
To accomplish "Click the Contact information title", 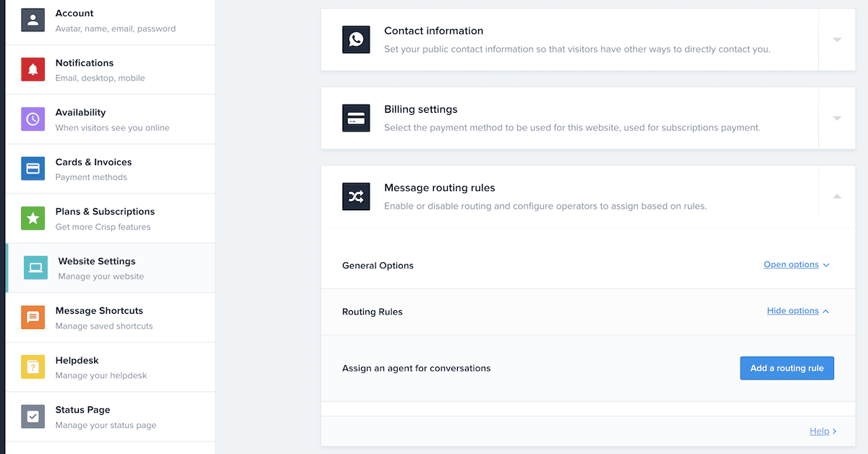I will (434, 31).
